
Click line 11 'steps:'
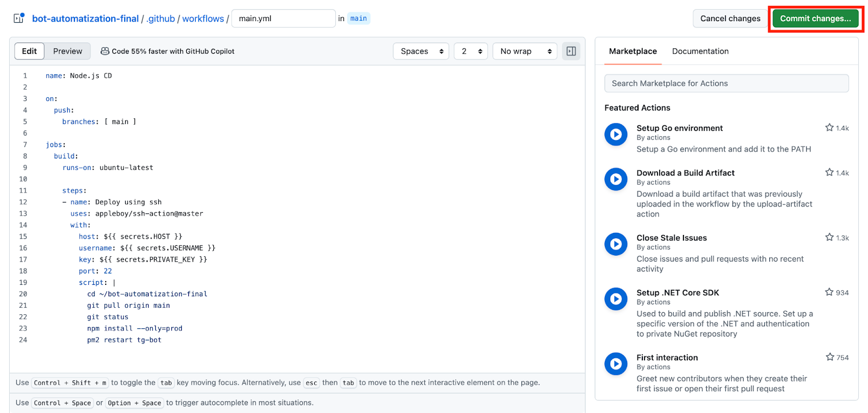(x=74, y=190)
